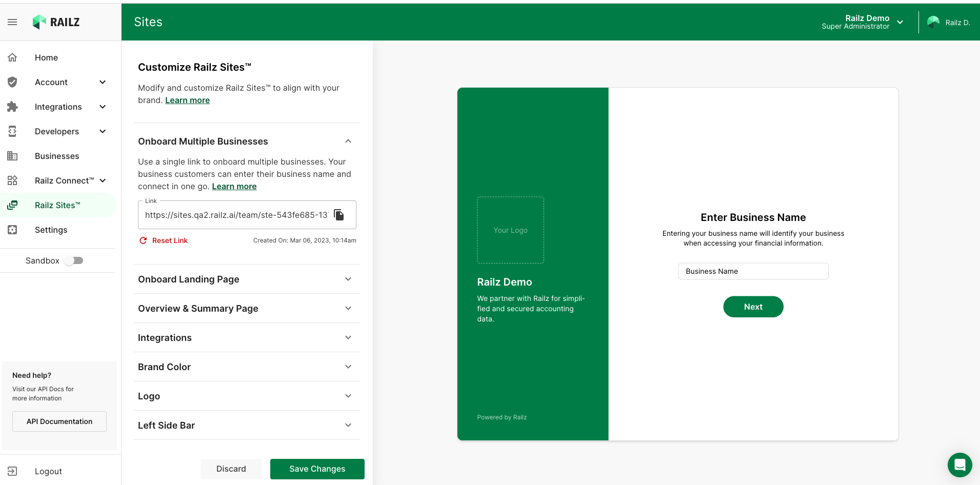Collapse the Onboard Multiple Businesses section

pos(348,141)
